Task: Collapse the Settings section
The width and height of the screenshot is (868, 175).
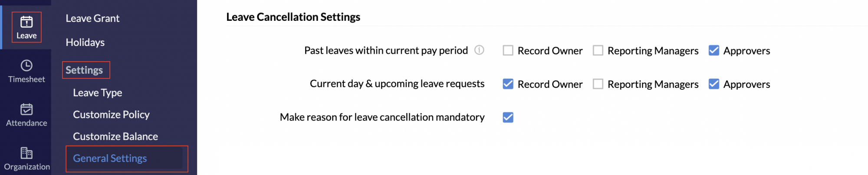Action: pyautogui.click(x=84, y=70)
